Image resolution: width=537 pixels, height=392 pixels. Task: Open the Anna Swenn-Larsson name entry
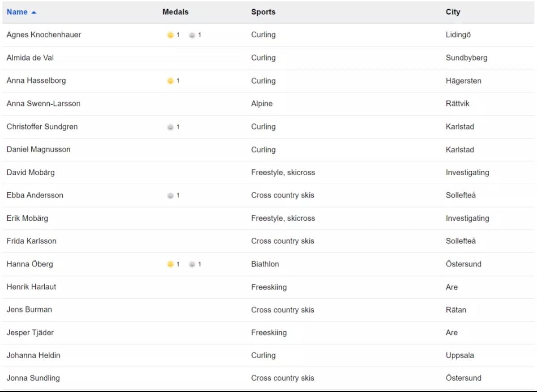[x=43, y=104]
